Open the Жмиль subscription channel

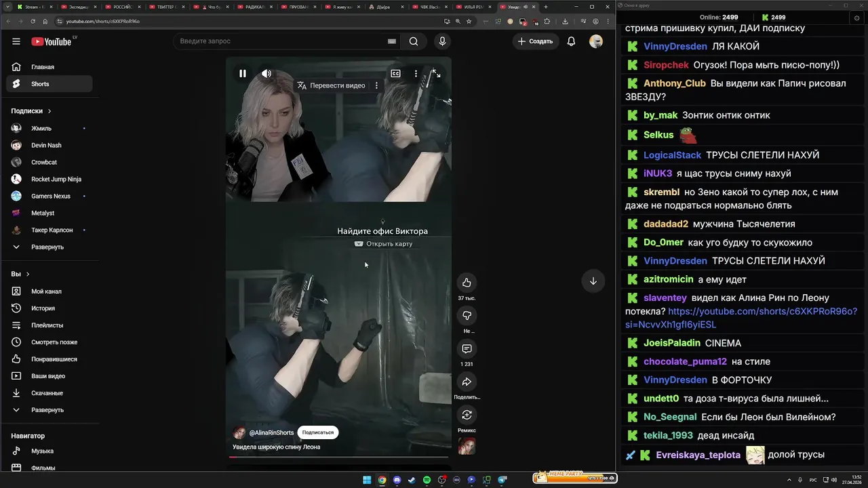[x=50, y=128]
